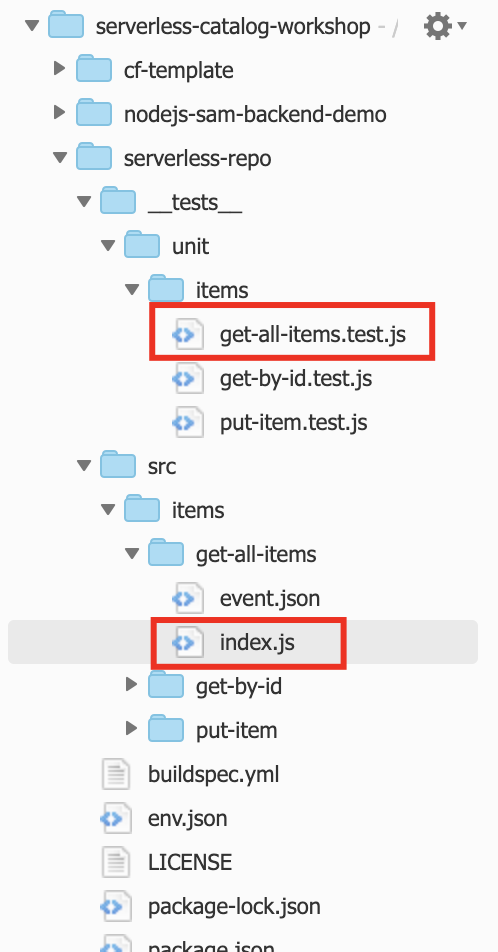The width and height of the screenshot is (498, 952).
Task: Click the get-all-items.test.js file icon
Action: click(x=188, y=334)
